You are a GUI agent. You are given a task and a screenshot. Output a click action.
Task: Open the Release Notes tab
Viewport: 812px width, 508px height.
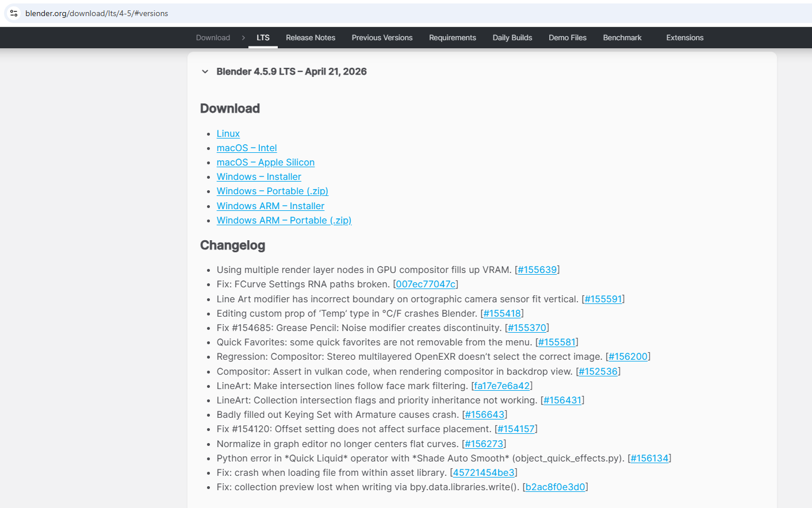point(311,38)
